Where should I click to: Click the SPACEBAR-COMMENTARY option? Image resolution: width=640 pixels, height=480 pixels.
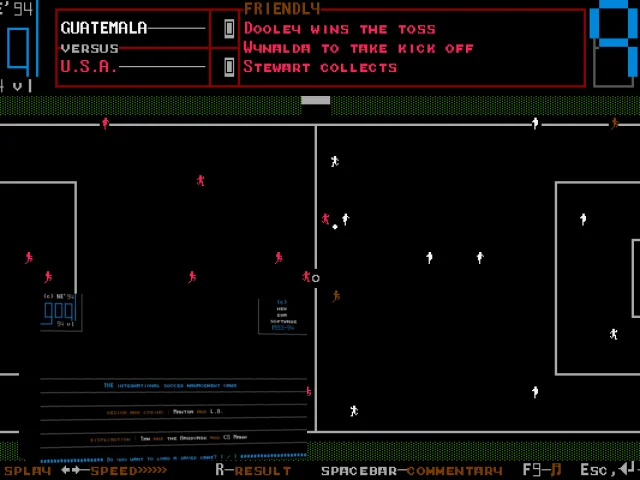(x=412, y=471)
